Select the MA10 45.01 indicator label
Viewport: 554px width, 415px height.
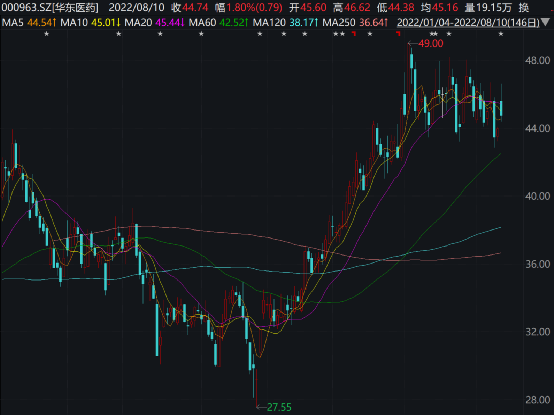91,23
